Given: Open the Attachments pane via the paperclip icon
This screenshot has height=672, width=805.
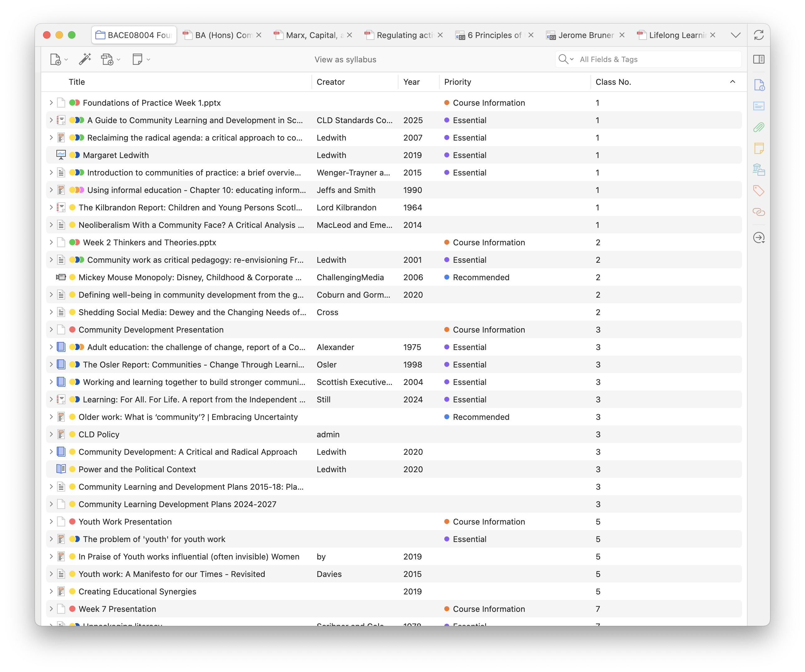Looking at the screenshot, I should (x=759, y=127).
